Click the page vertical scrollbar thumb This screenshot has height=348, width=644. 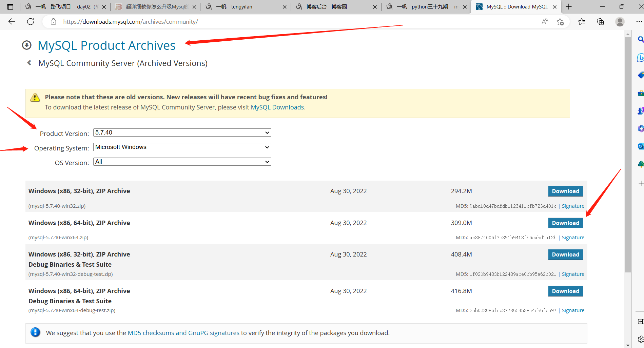pyautogui.click(x=628, y=154)
